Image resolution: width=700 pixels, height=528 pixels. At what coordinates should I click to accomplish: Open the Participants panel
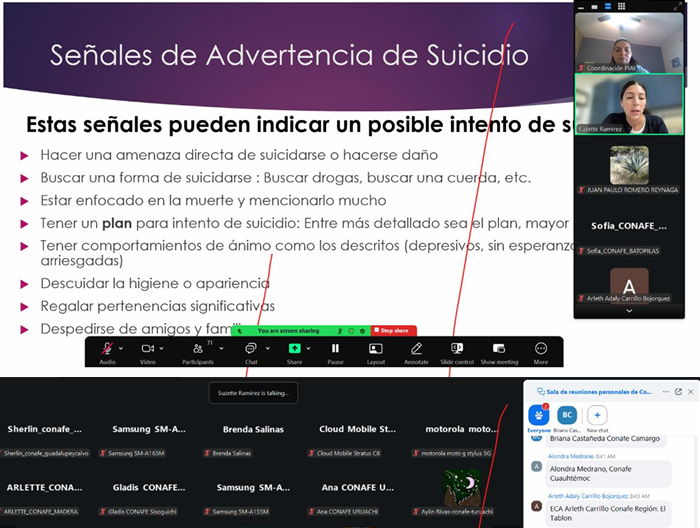click(x=199, y=348)
